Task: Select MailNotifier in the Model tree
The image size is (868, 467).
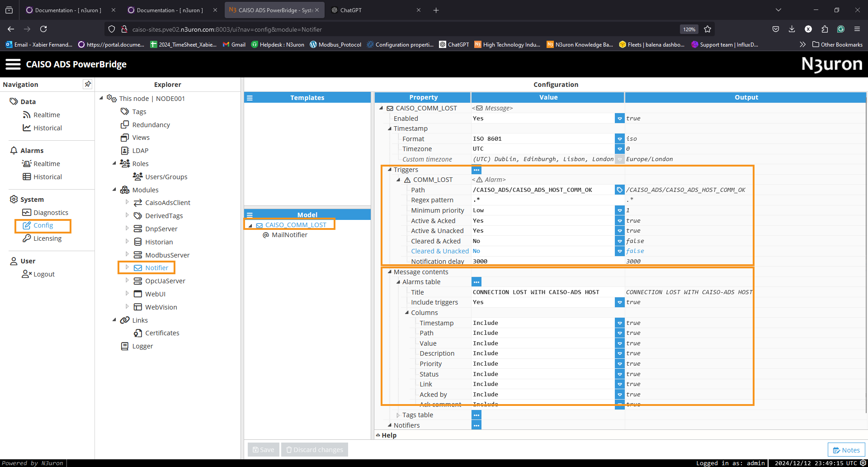Action: point(285,235)
